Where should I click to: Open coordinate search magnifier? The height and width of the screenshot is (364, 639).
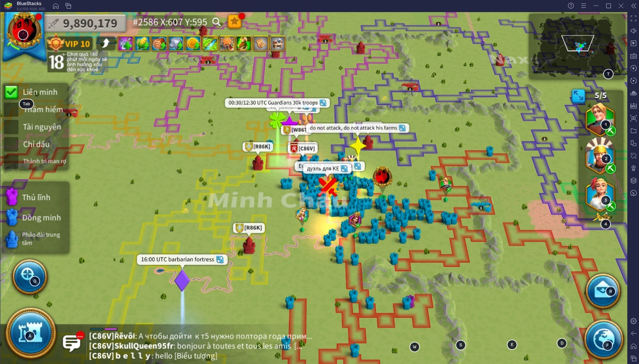216,22
